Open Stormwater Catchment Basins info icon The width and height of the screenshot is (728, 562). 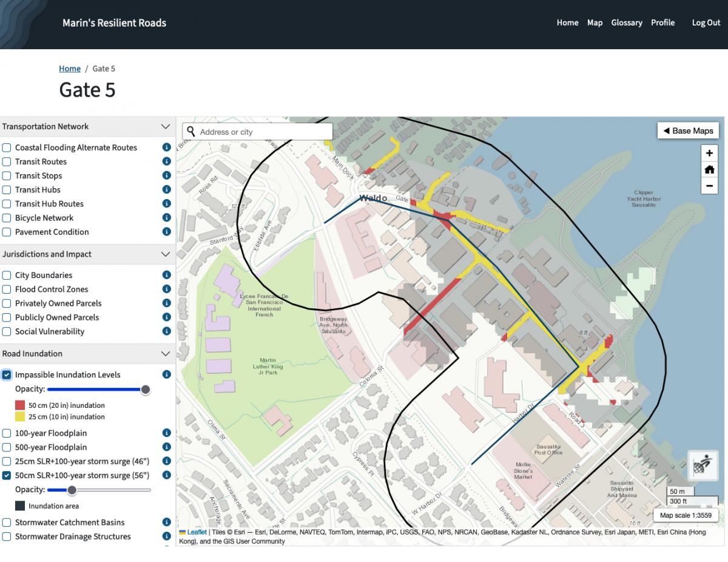166,522
